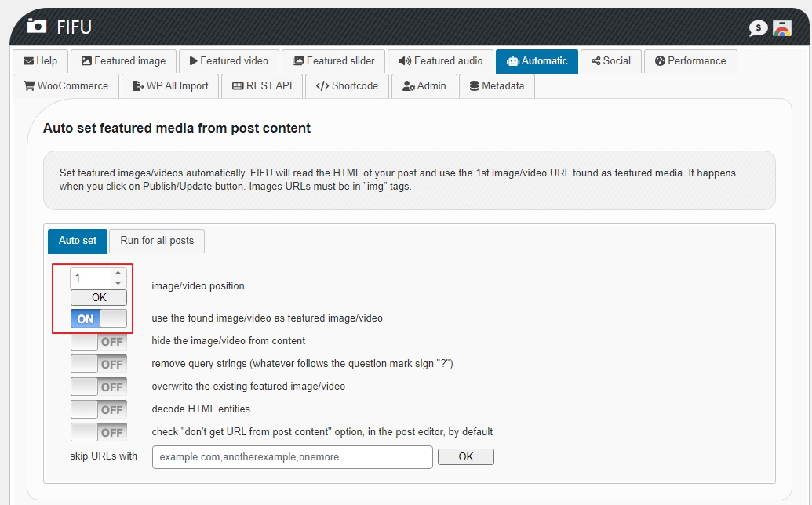The width and height of the screenshot is (812, 505).
Task: Increase image/video position with up arrow
Action: [118, 274]
